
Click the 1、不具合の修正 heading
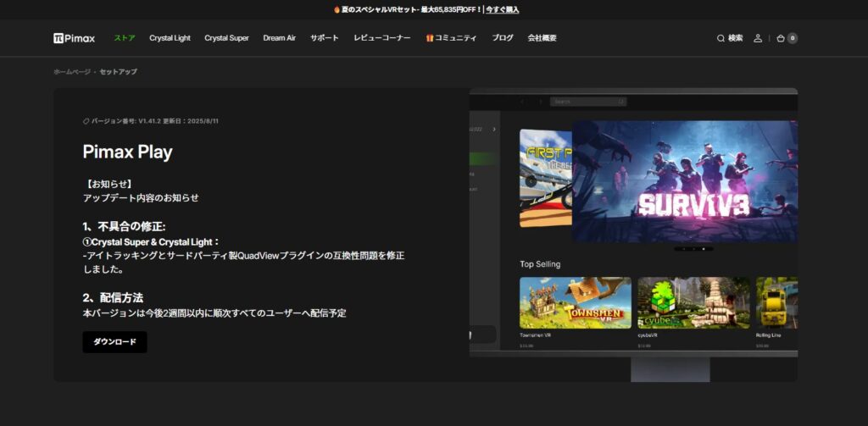(124, 227)
